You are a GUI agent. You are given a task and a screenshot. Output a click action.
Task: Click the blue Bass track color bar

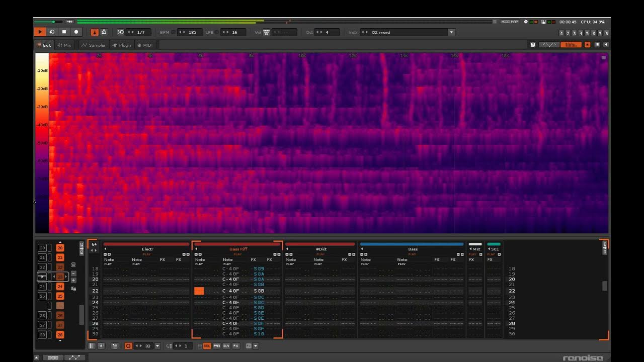point(412,244)
